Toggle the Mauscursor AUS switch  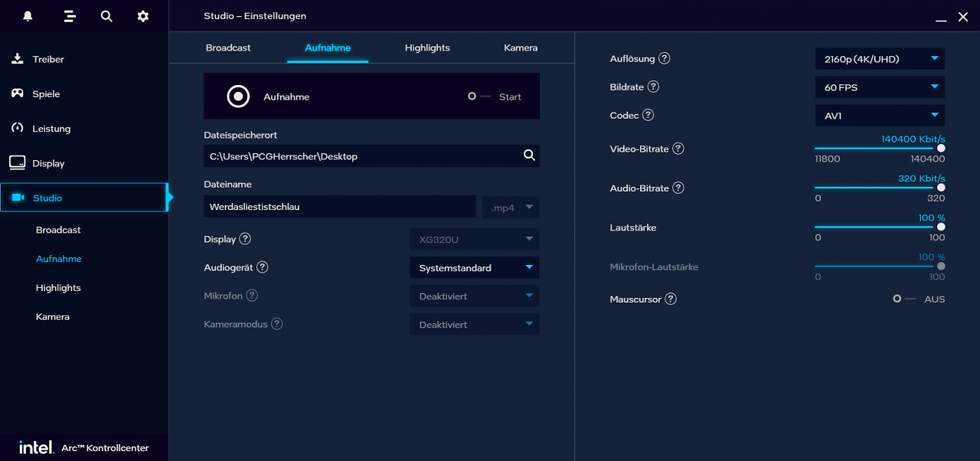904,299
